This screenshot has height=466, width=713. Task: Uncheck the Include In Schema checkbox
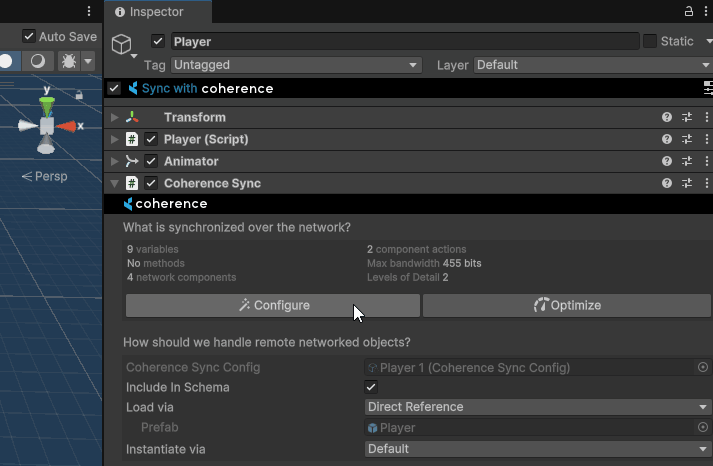(371, 387)
